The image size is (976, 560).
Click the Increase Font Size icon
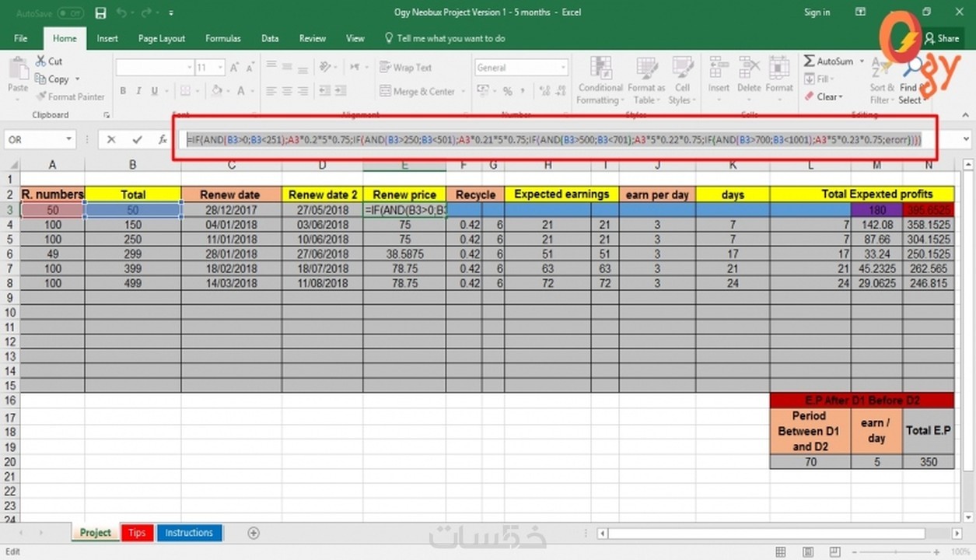(x=235, y=68)
